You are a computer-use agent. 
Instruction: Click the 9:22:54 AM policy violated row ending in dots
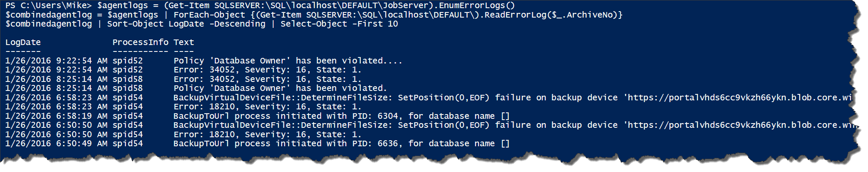[204, 61]
